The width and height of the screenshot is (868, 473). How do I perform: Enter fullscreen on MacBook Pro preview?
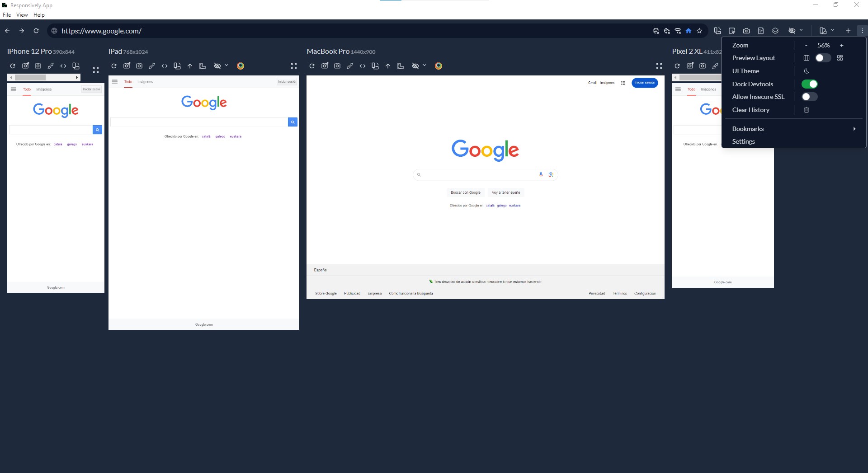(659, 66)
